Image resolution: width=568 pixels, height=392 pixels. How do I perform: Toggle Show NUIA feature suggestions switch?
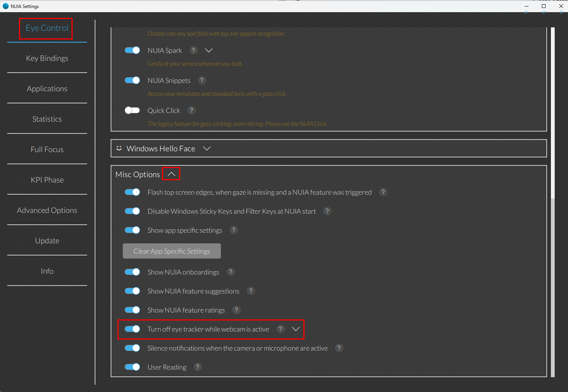[132, 291]
